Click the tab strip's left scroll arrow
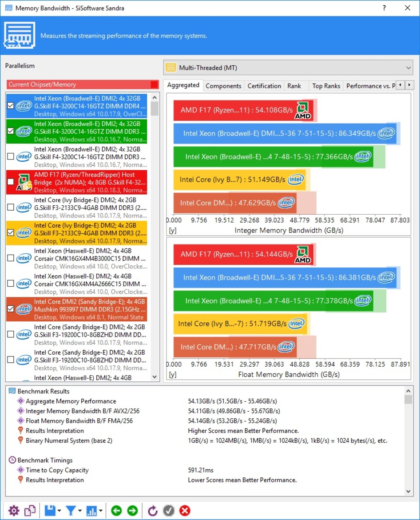 [x=401, y=85]
